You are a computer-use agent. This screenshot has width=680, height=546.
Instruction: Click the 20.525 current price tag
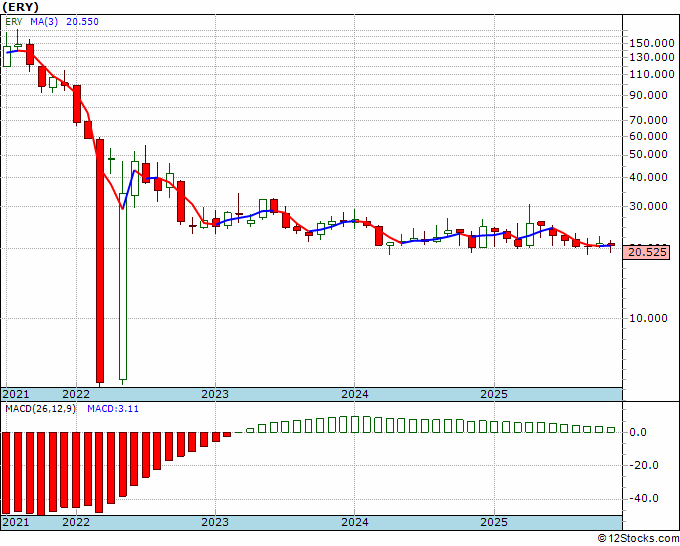click(x=646, y=252)
